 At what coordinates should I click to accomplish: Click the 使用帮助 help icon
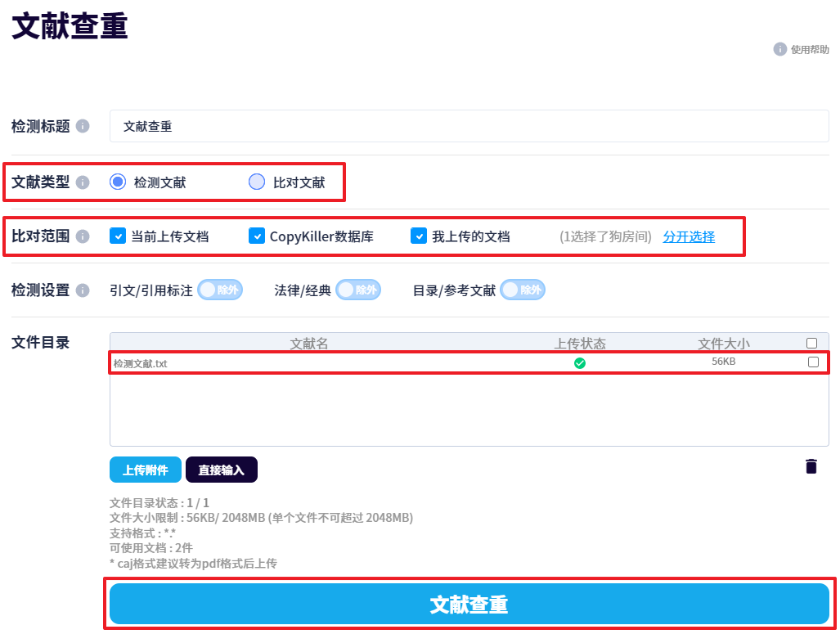coord(779,49)
